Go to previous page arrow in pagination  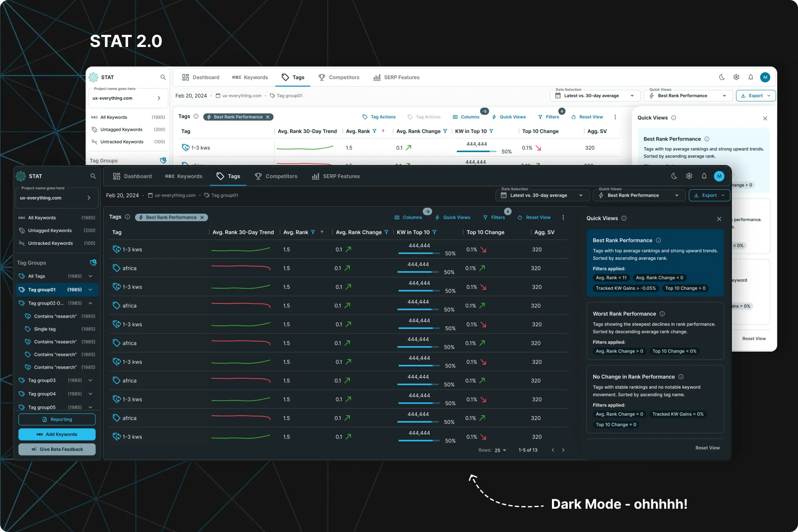553,450
